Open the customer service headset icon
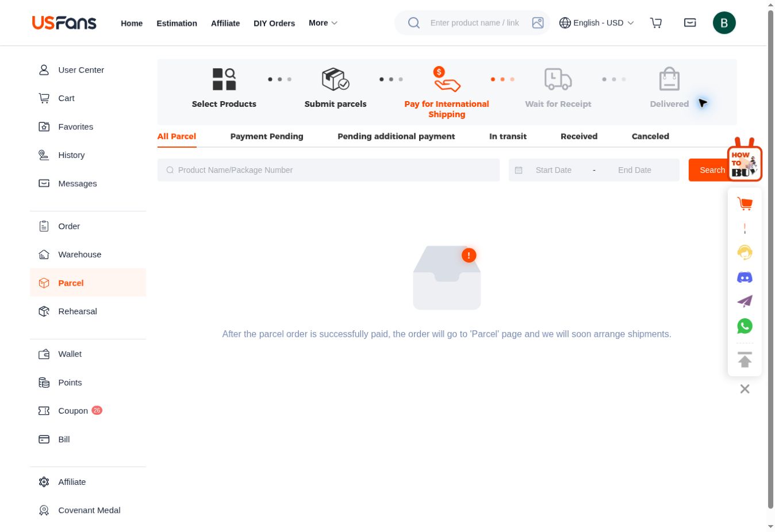This screenshot has height=532, width=775. point(745,252)
